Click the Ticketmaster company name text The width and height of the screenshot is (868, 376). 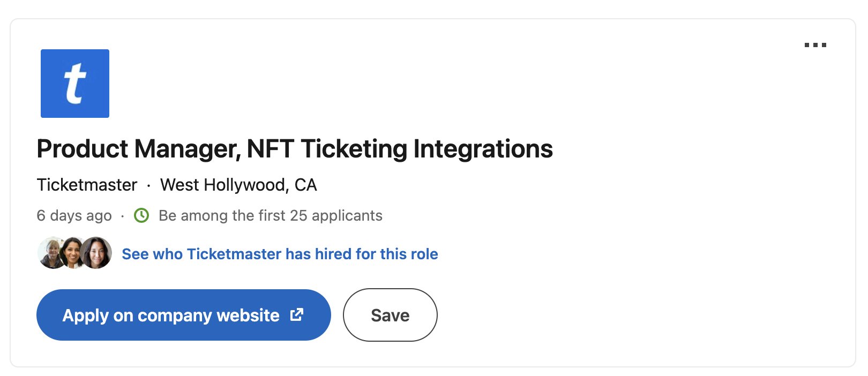(x=87, y=185)
